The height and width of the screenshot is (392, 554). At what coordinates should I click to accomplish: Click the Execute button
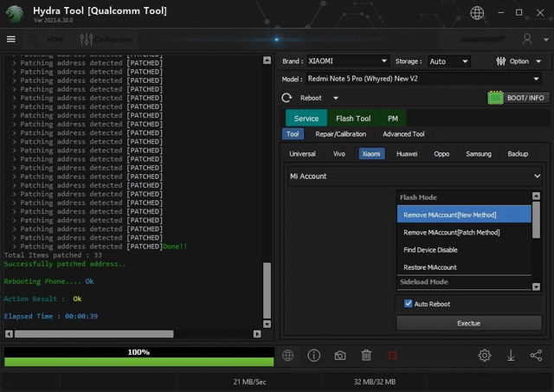[469, 323]
